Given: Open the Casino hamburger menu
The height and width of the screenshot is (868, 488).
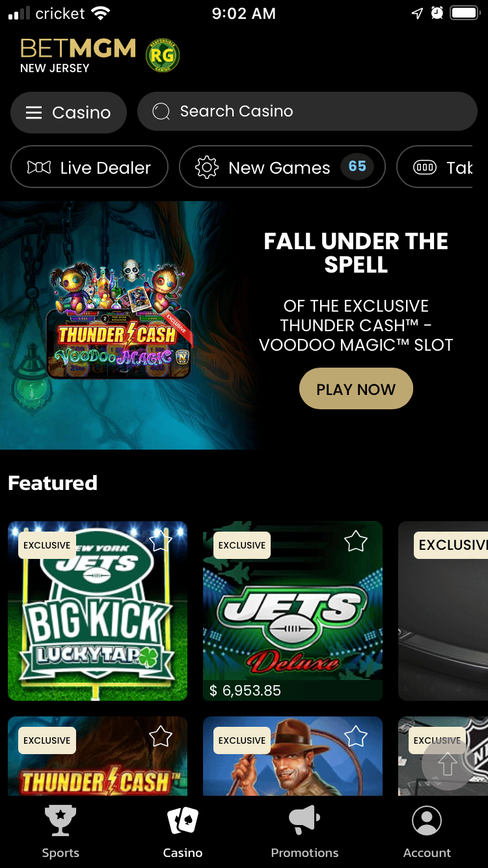Looking at the screenshot, I should point(68,113).
